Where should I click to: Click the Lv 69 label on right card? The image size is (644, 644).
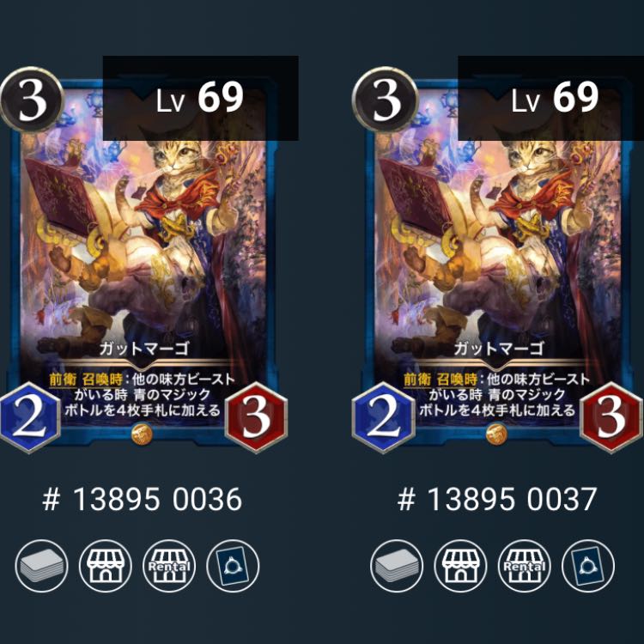point(555,98)
